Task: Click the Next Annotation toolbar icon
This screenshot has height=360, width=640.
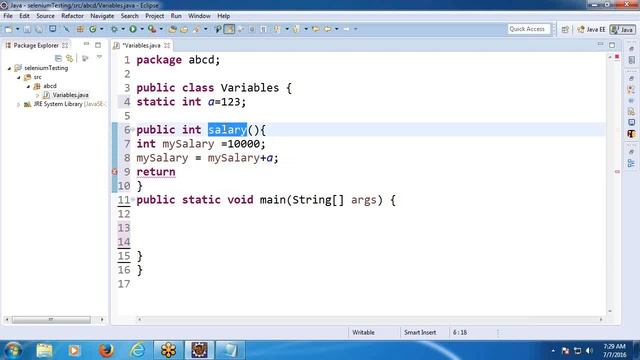Action: pyautogui.click(x=278, y=29)
